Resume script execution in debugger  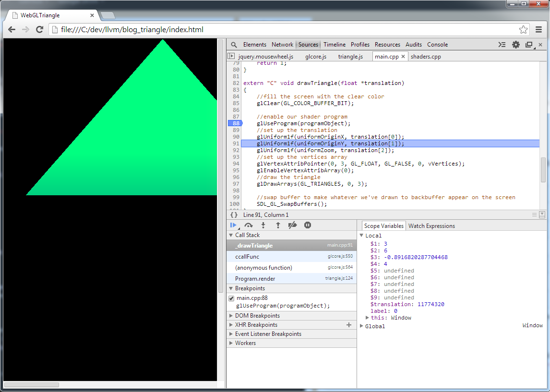[233, 225]
